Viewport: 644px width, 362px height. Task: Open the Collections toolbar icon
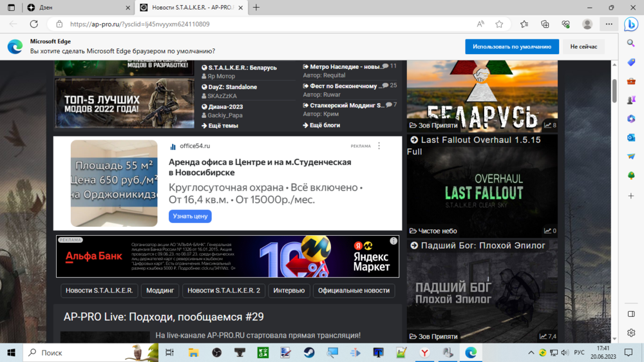pyautogui.click(x=545, y=24)
